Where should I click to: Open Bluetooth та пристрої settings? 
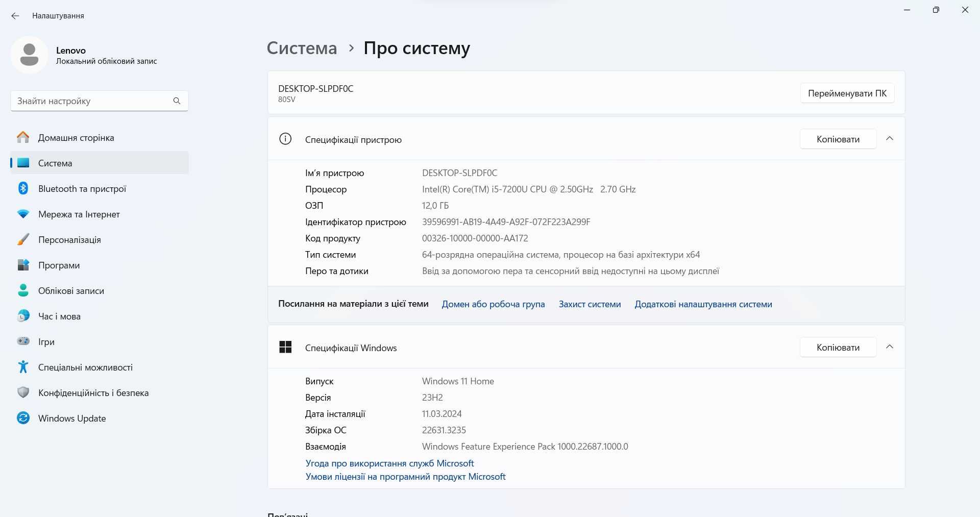point(100,188)
